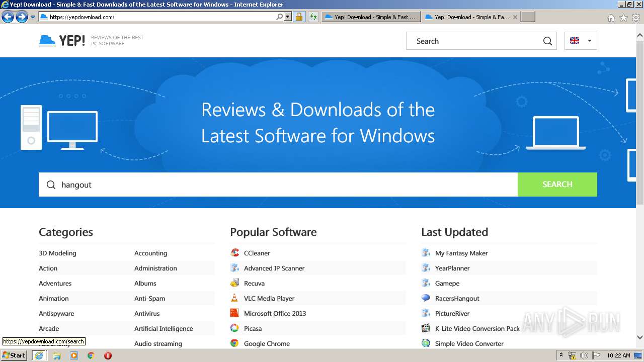Open the Adventures category link

55,283
